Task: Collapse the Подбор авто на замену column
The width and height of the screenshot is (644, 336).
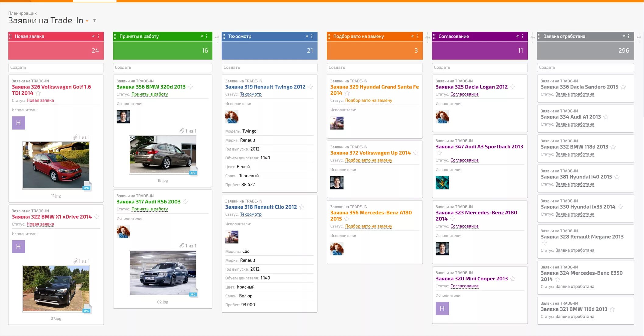Action: coord(412,36)
